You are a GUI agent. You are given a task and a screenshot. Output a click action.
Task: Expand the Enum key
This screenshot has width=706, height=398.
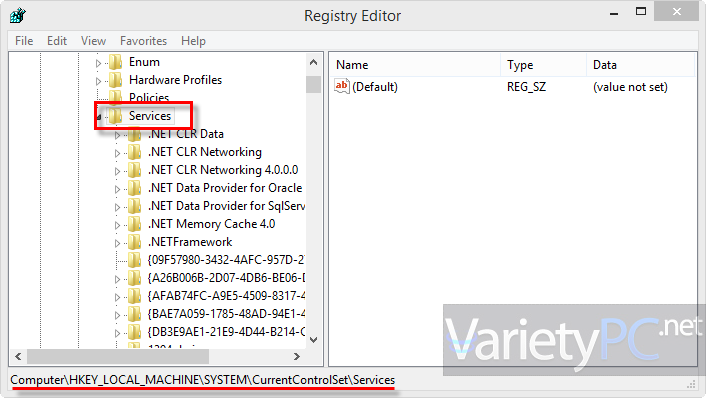(x=98, y=63)
